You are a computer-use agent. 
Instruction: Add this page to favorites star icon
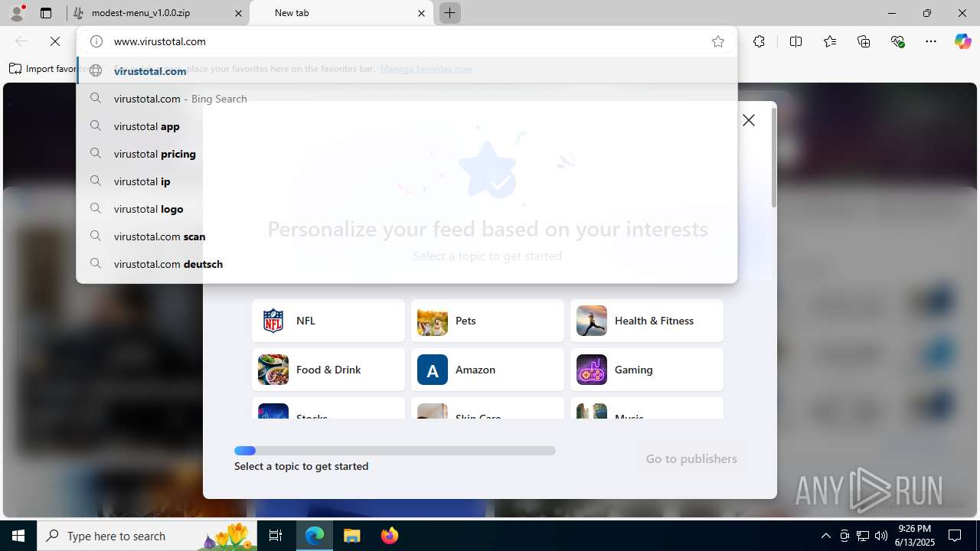click(718, 41)
